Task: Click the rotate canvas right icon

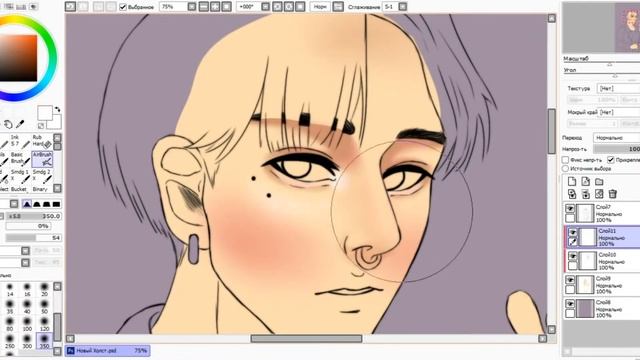Action: click(x=289, y=7)
